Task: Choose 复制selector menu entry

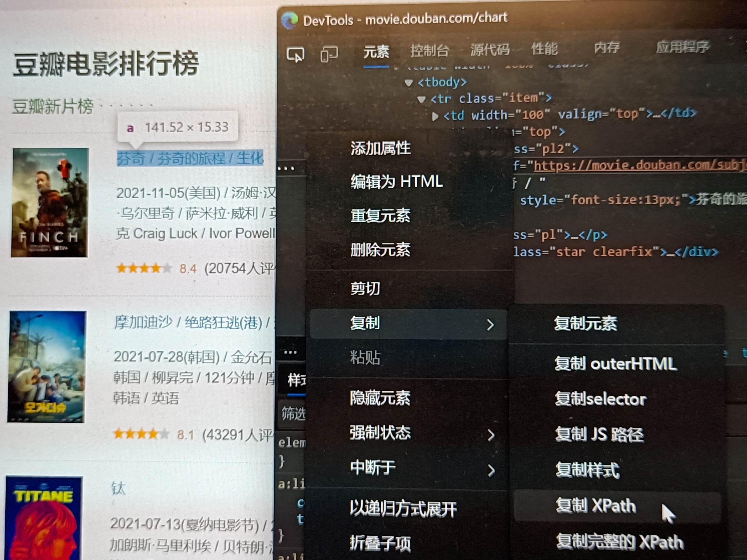Action: click(600, 399)
